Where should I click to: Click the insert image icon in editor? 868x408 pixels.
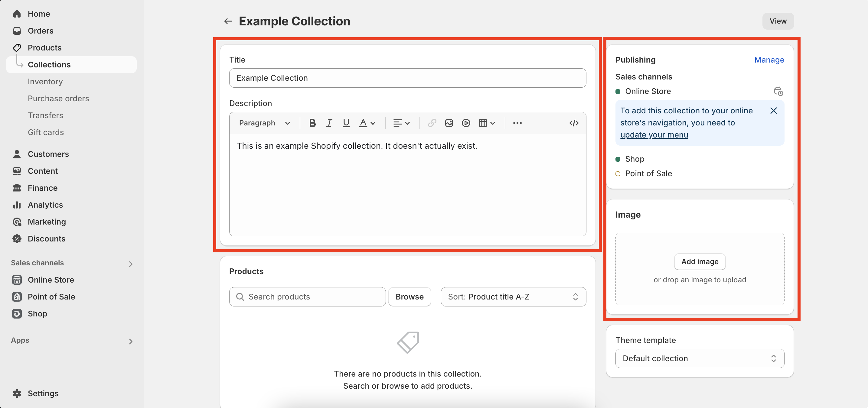point(449,123)
